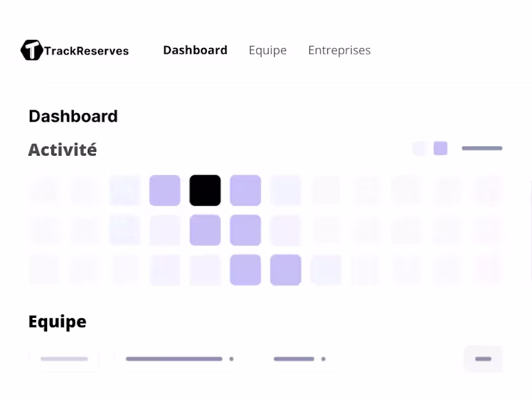Go to the Entreprises navigation tab
Viewport: 532px width, 399px height.
coord(339,50)
